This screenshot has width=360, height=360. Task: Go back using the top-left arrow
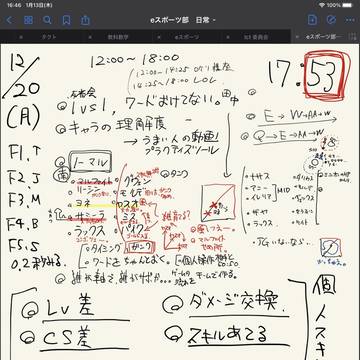click(x=9, y=20)
